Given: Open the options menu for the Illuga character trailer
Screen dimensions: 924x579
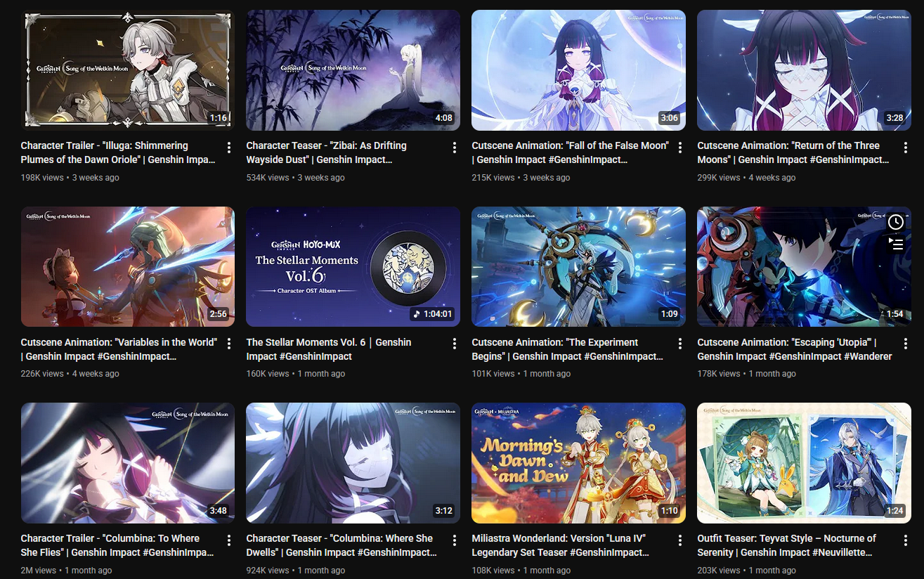Looking at the screenshot, I should (229, 148).
